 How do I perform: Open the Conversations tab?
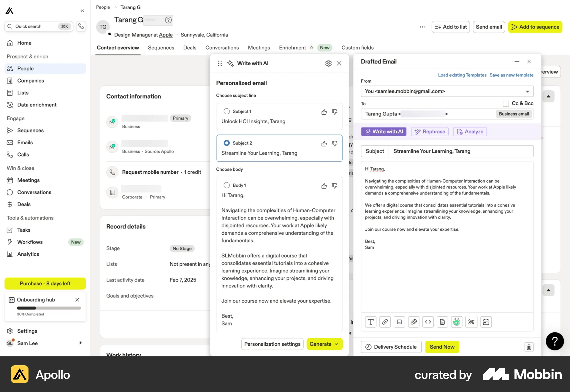[222, 48]
